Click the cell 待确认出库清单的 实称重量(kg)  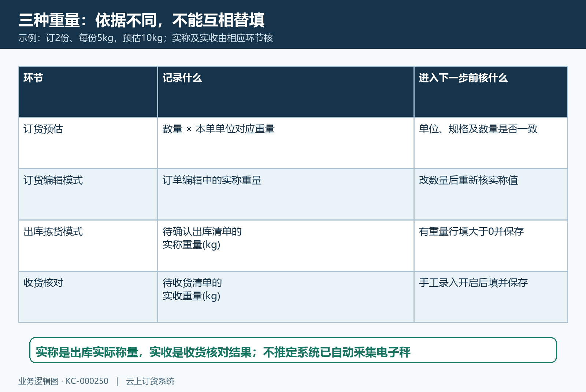click(286, 246)
